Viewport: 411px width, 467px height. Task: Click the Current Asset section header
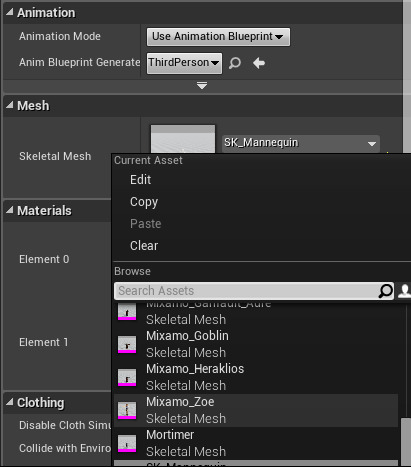tap(148, 160)
